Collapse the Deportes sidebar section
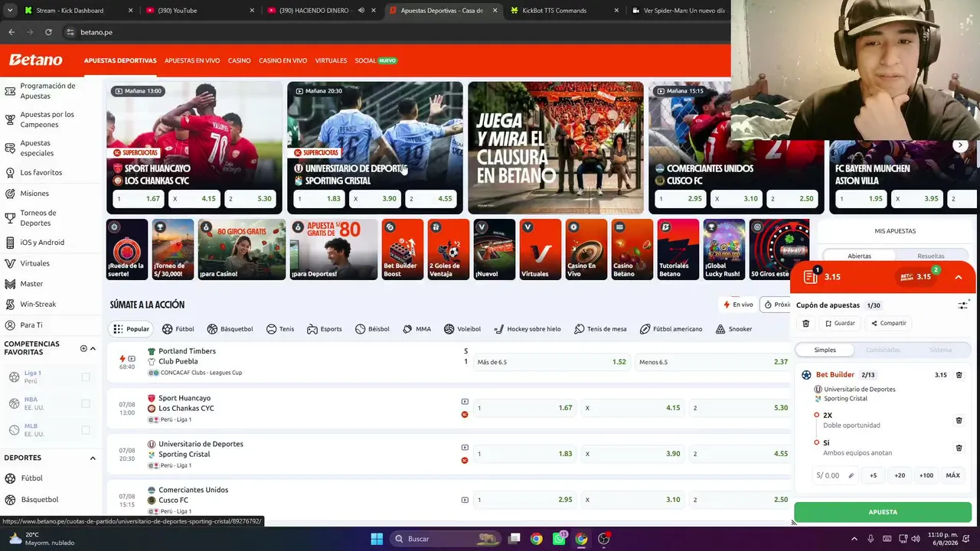The height and width of the screenshot is (551, 980). point(93,458)
